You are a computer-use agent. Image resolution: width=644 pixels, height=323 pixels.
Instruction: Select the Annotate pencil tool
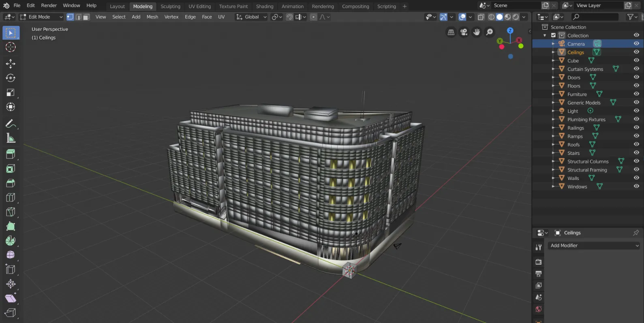coord(11,124)
